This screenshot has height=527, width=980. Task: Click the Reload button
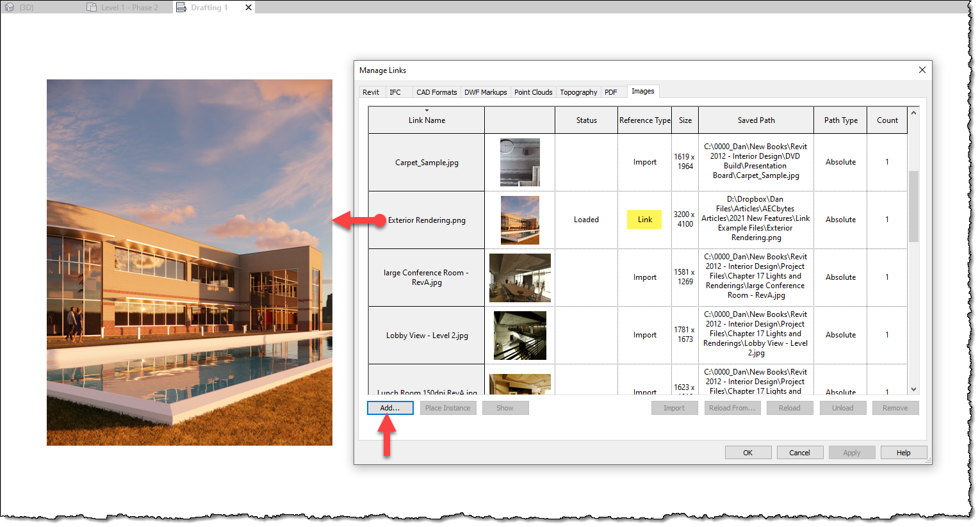[x=790, y=408]
